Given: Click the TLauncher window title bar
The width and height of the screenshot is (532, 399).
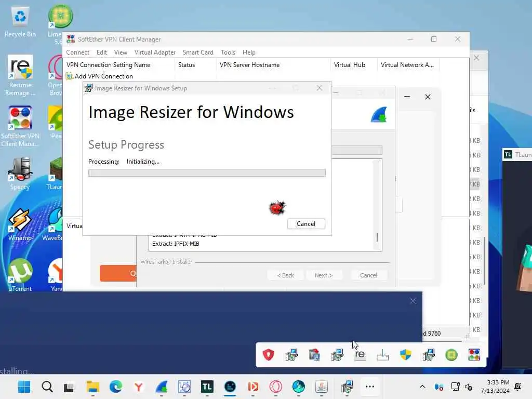Looking at the screenshot, I should tap(517, 155).
